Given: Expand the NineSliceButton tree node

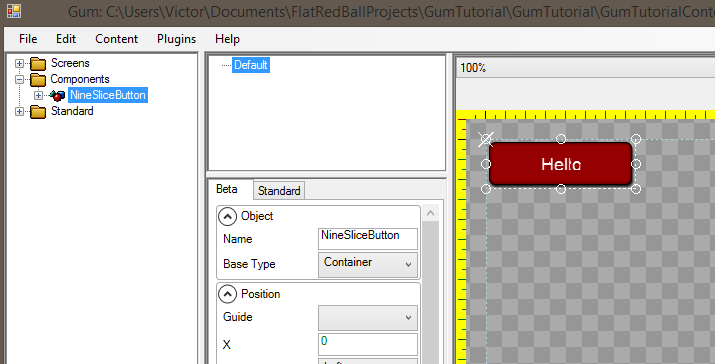Looking at the screenshot, I should coord(38,95).
